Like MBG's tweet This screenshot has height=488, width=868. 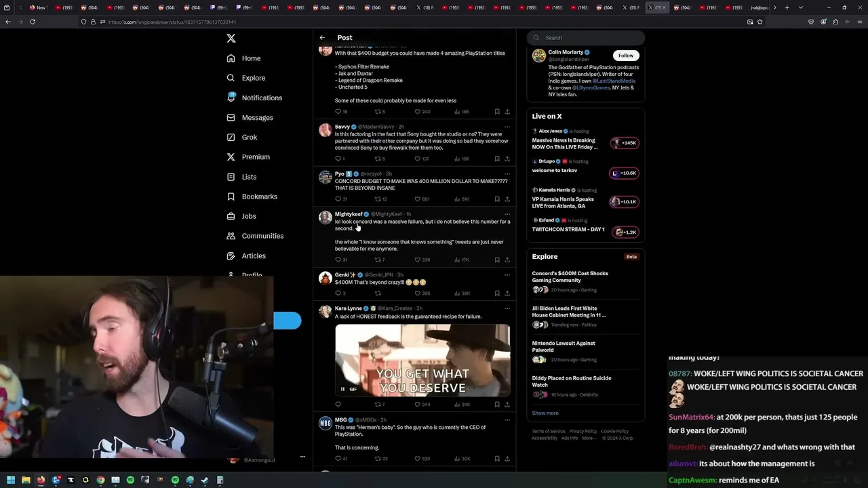tap(418, 459)
